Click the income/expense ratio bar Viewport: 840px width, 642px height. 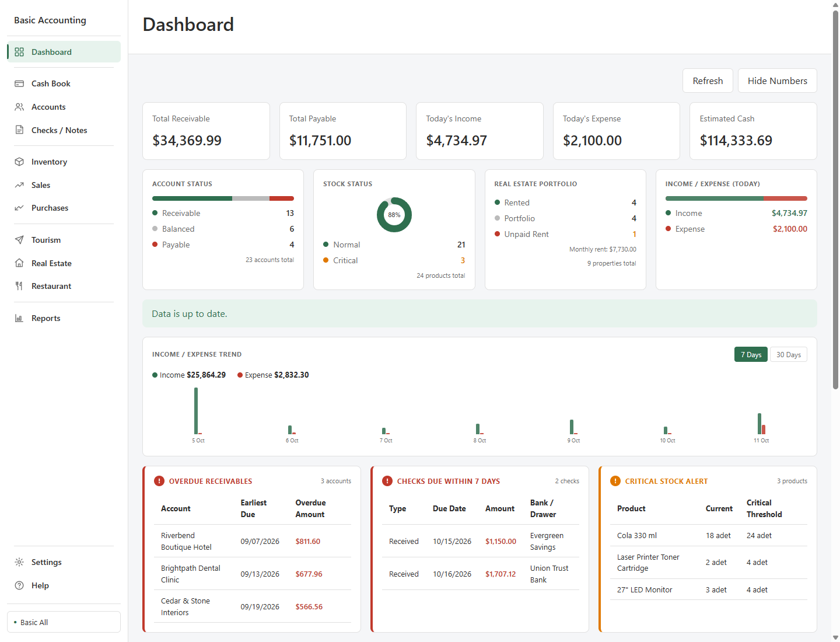tap(736, 198)
